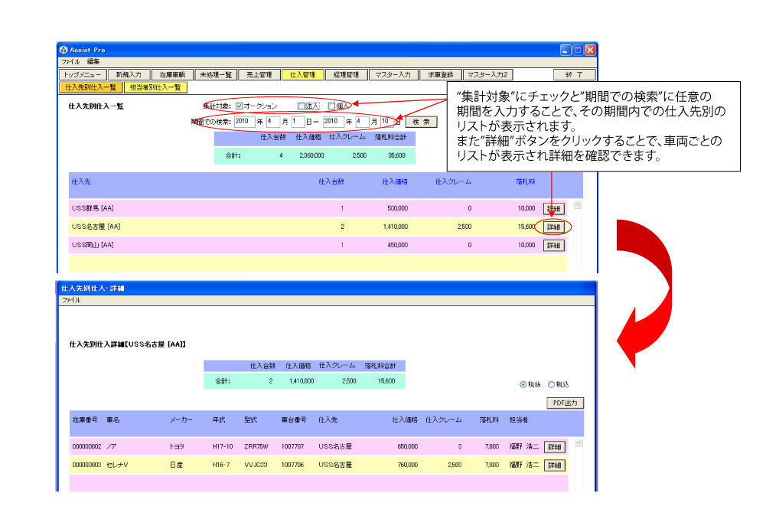Click 詳細 button for USS名古屋 row
The width and height of the screenshot is (766, 532).
pos(554,227)
